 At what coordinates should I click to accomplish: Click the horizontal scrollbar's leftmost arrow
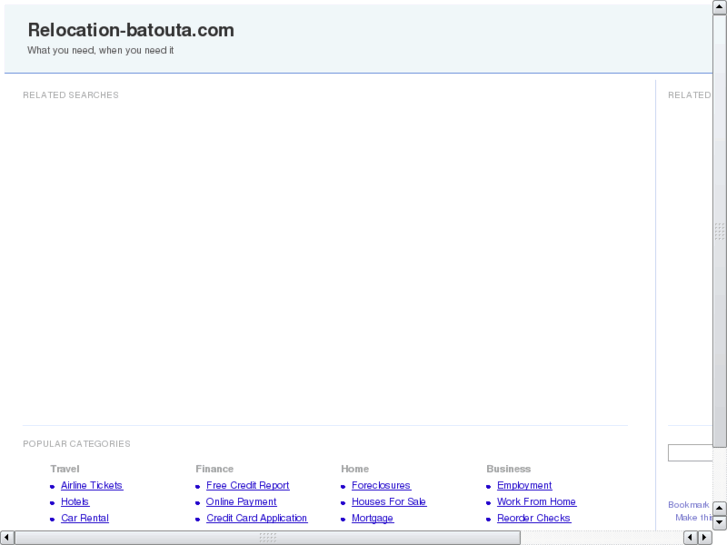click(7, 538)
